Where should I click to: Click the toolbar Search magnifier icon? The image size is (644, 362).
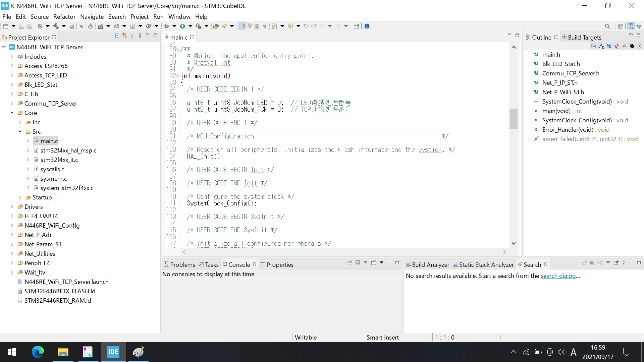(607, 26)
